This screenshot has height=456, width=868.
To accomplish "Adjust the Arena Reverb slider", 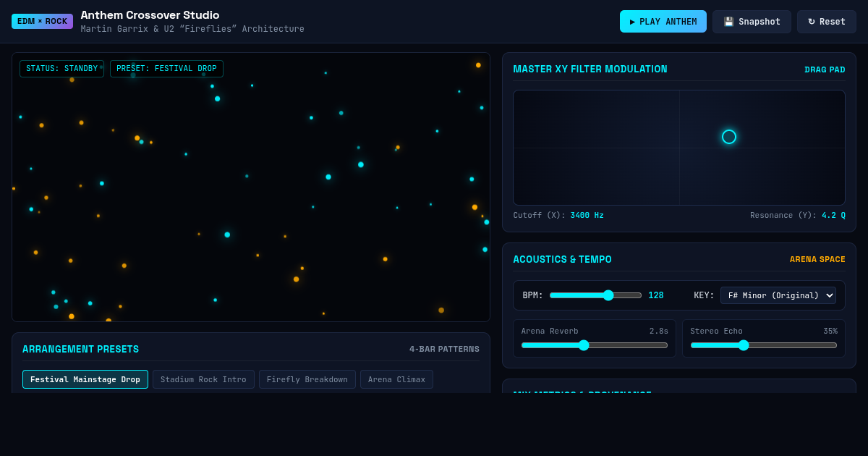I will 595,345.
